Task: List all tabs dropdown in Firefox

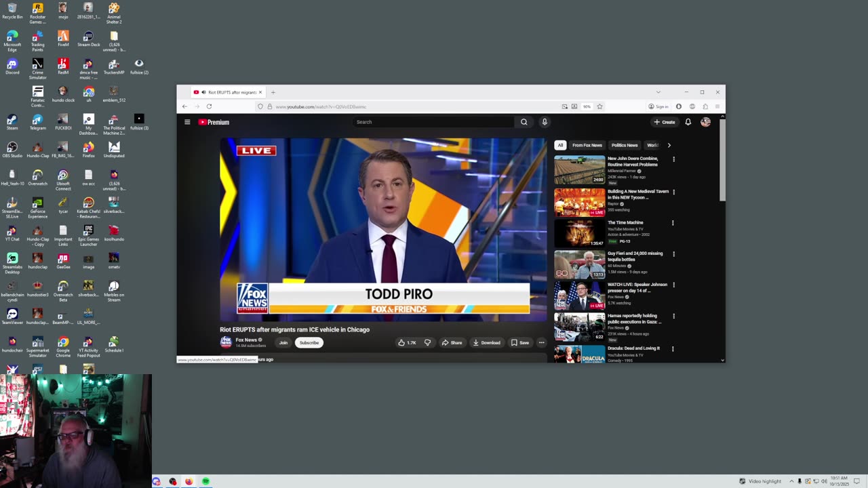Action: [x=658, y=92]
